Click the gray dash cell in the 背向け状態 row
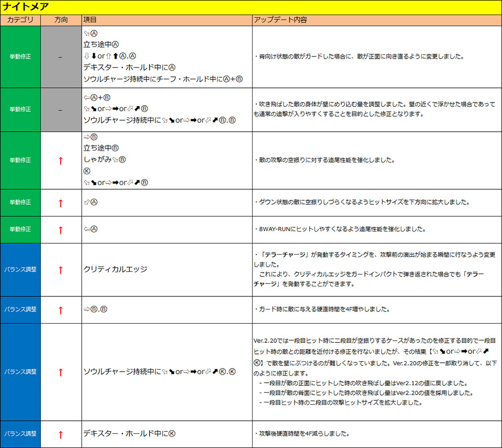This screenshot has height=448, width=502. pos(61,57)
